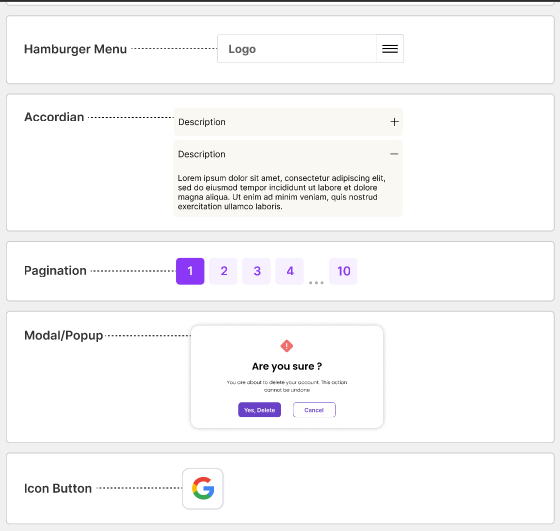Go to pagination page 2
Image resolution: width=560 pixels, height=531 pixels.
223,271
